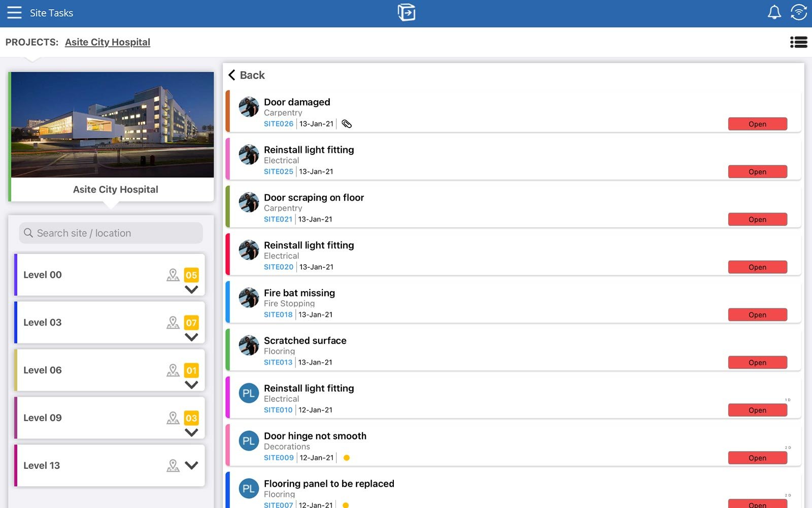Viewport: 812px width, 508px height.
Task: Click PL avatar on Door hinge task
Action: click(249, 441)
